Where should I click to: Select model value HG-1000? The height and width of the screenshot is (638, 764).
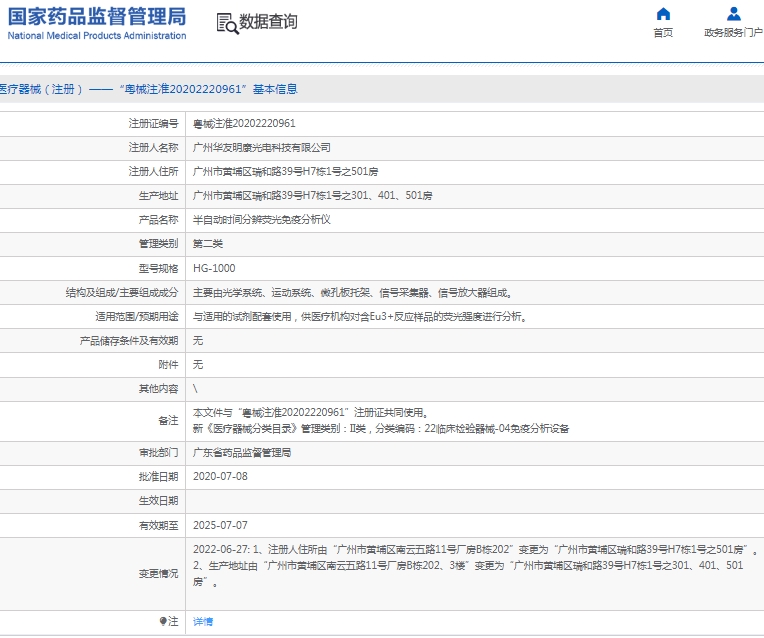tap(214, 268)
